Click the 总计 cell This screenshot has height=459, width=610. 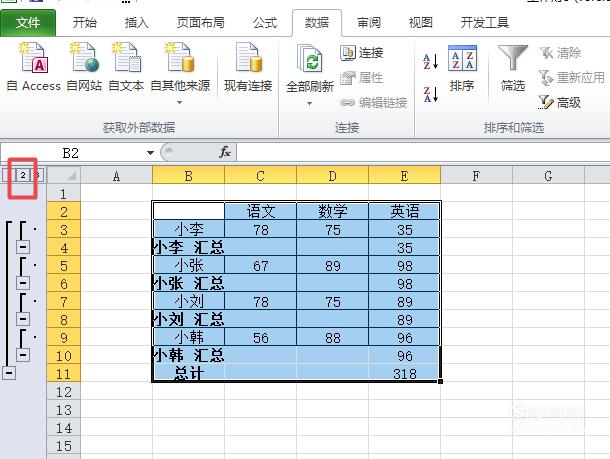[x=189, y=373]
